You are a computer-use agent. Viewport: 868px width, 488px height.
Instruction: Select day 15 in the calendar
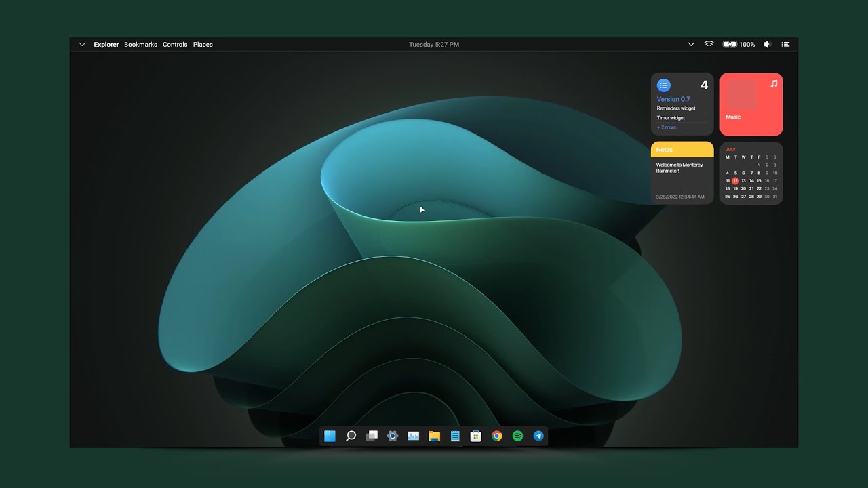759,181
